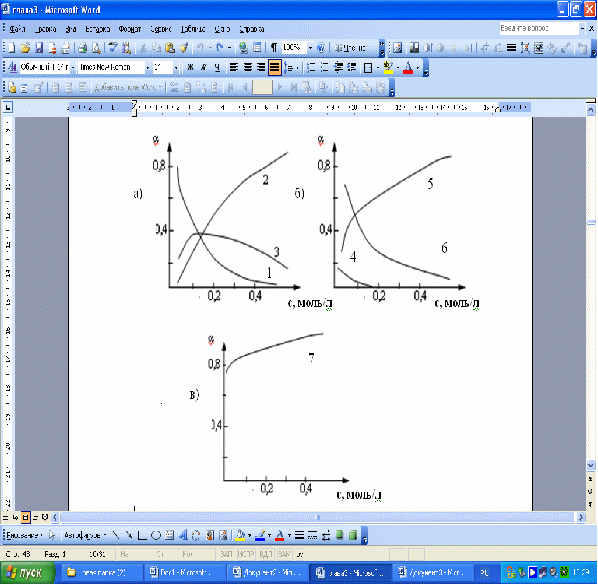
Task: Open the Справка menu
Action: 251,29
